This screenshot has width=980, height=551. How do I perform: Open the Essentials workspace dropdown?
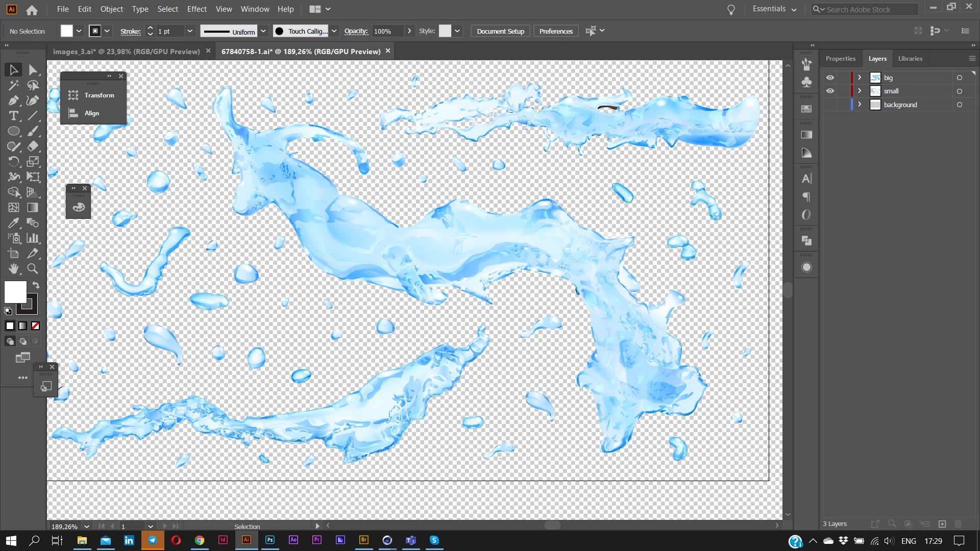774,9
